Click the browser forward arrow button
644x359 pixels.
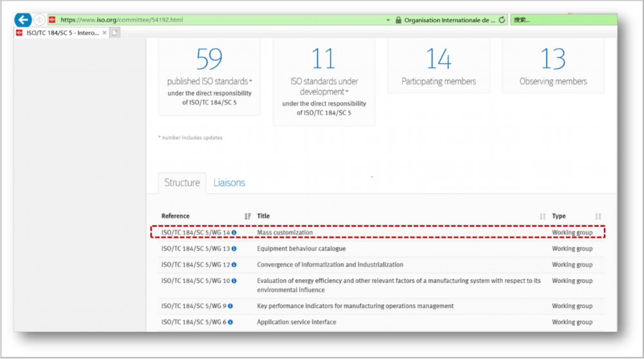[39, 20]
